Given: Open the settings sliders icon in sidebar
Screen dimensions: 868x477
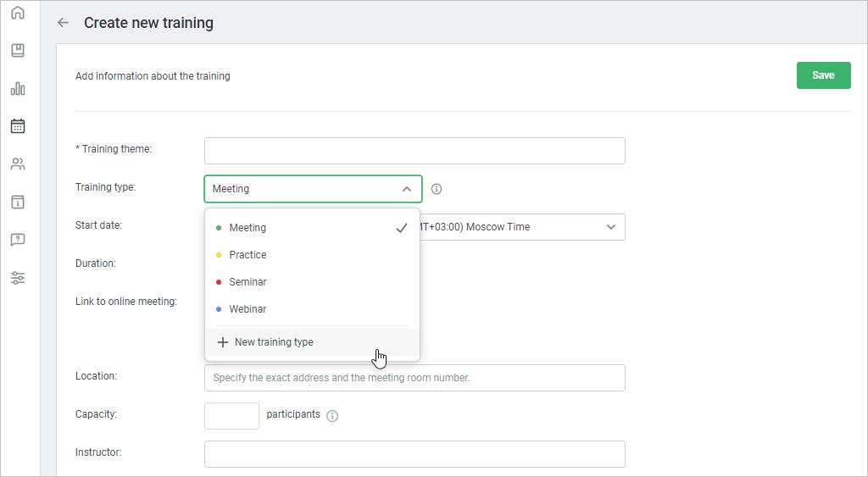Looking at the screenshot, I should point(18,278).
